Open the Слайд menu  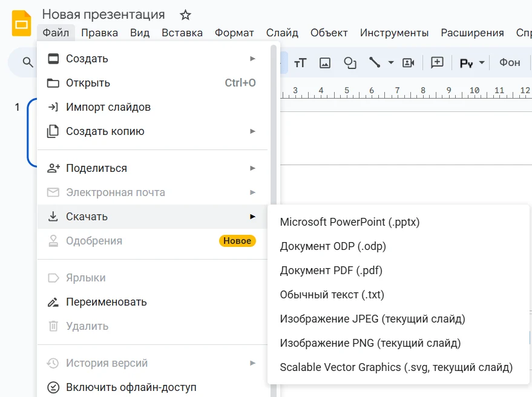coord(282,33)
